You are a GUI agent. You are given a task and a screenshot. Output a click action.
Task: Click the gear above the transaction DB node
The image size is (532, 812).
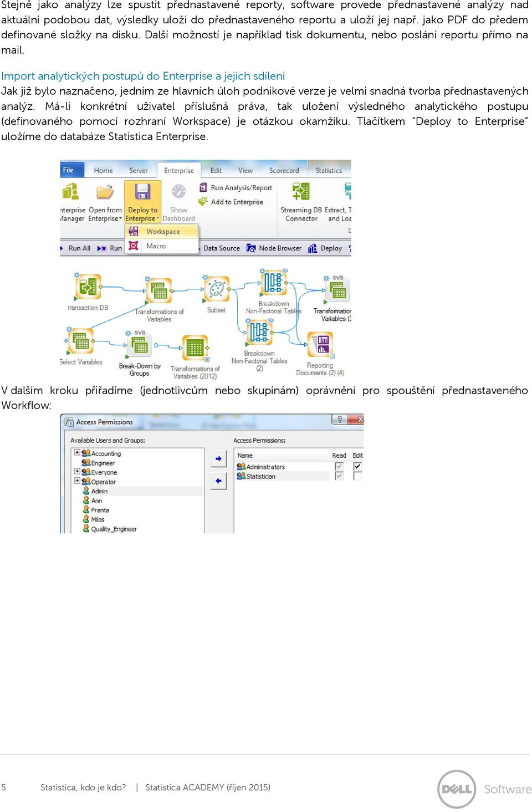pos(76,275)
